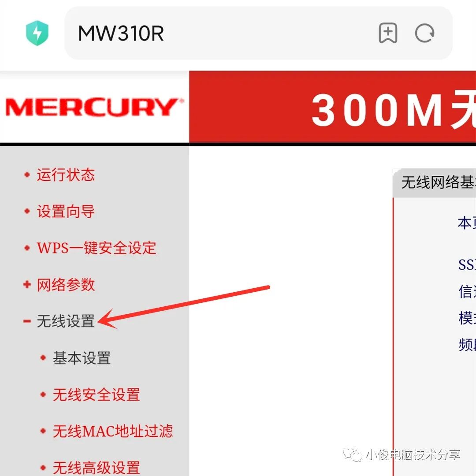Click the WeChat watermark logo icon

point(353,454)
